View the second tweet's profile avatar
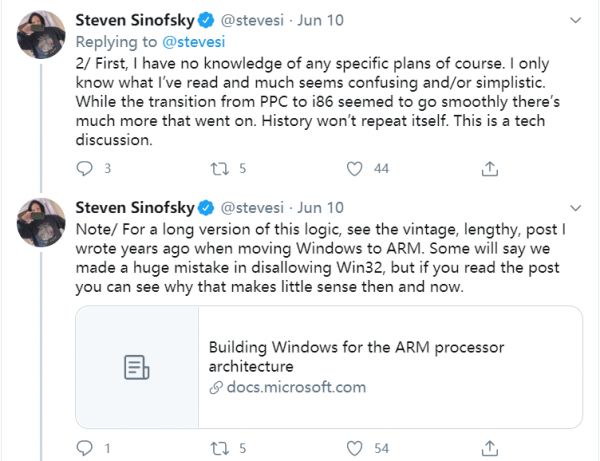 42,223
